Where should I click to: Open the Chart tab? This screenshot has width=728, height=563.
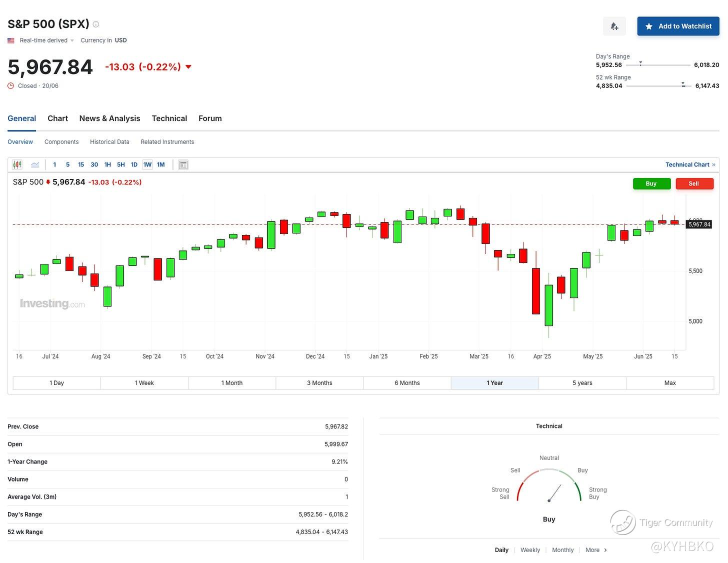click(57, 118)
